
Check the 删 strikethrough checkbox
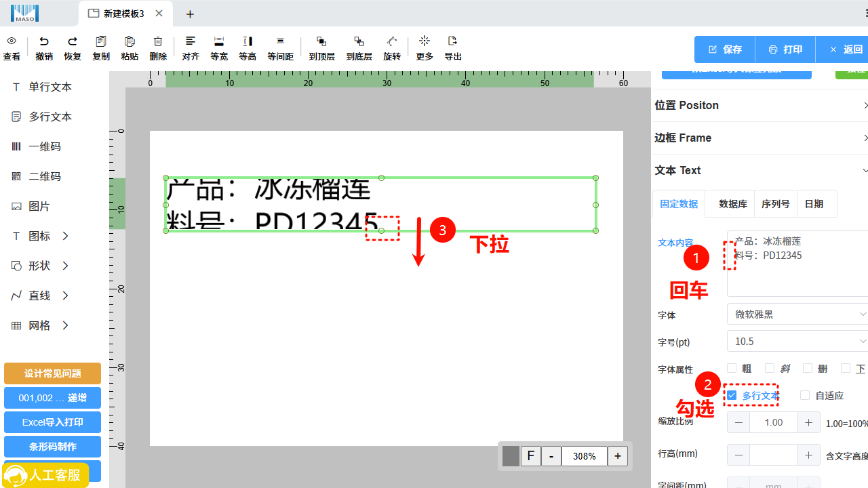pyautogui.click(x=808, y=369)
